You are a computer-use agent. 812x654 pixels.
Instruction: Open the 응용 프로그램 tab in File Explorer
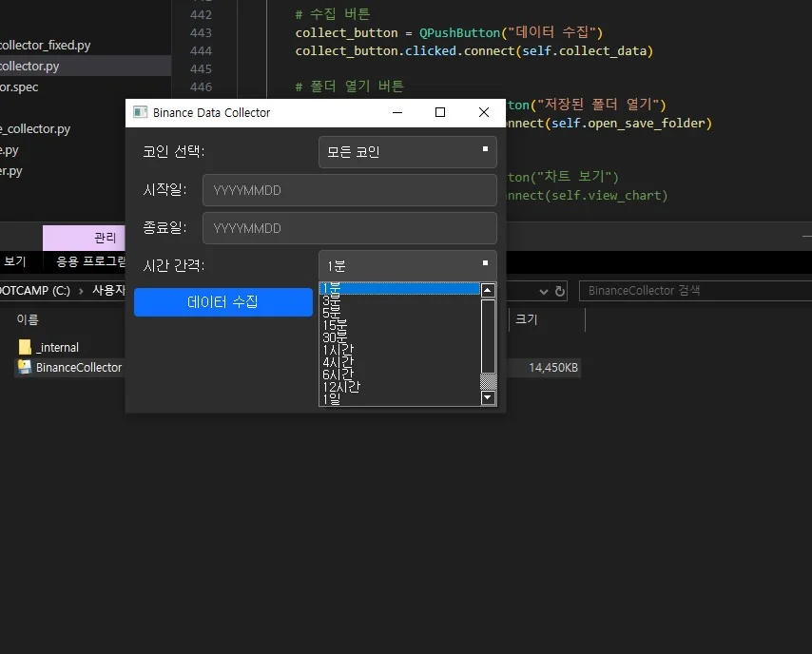tap(90, 261)
